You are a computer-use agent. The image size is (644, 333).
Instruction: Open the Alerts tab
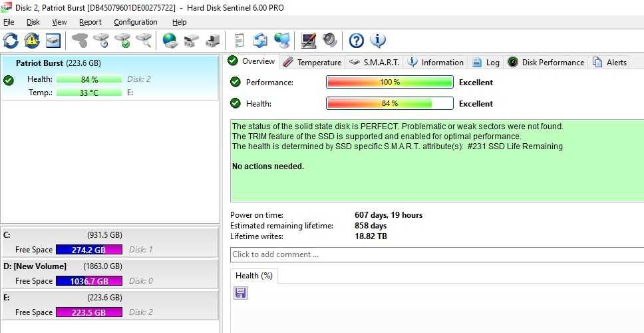click(x=610, y=63)
